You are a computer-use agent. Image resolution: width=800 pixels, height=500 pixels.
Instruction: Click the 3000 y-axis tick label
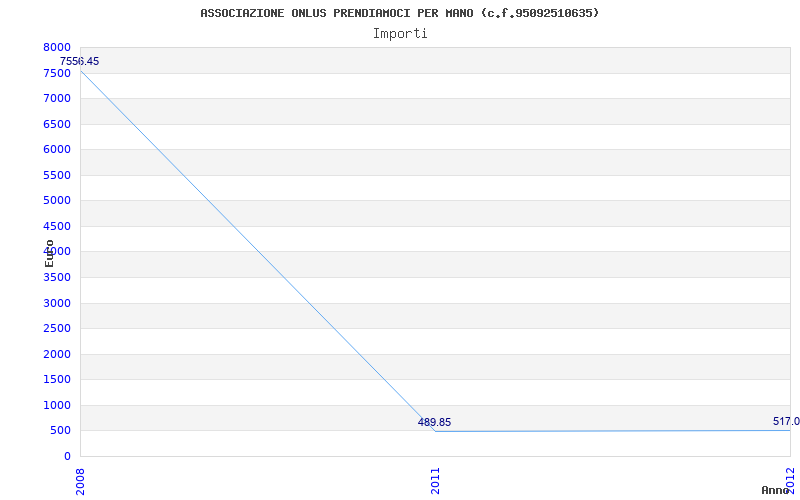[x=57, y=303]
